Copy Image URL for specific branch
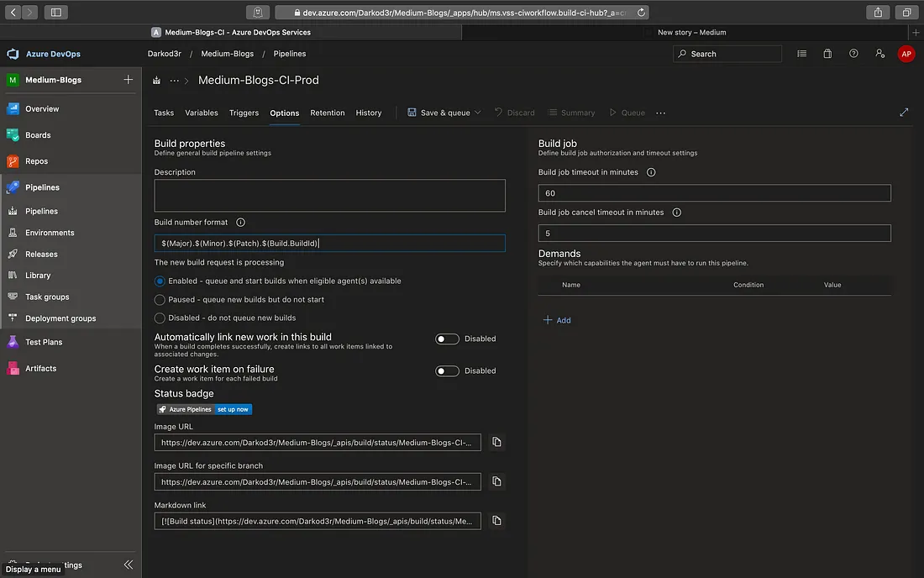The image size is (924, 578). [496, 481]
